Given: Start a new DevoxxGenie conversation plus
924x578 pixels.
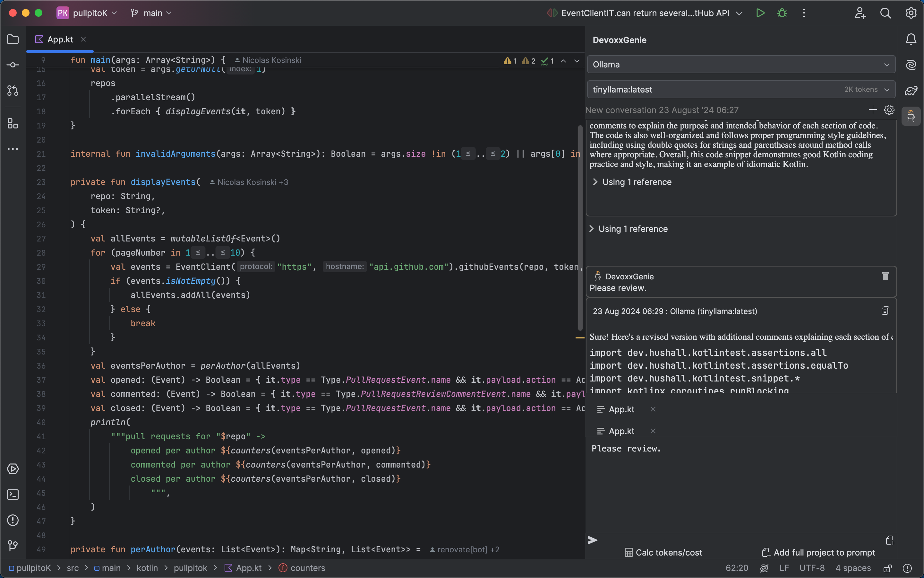Looking at the screenshot, I should pos(872,110).
